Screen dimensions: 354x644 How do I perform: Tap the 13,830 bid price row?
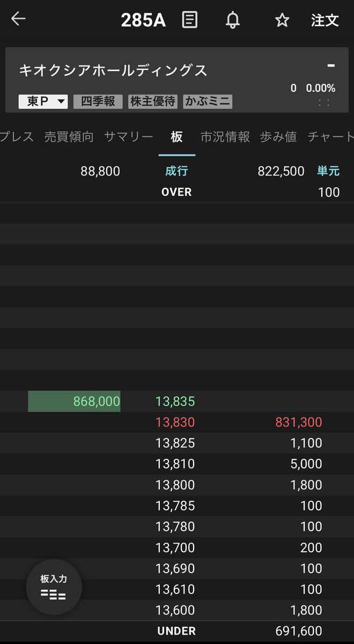[x=175, y=422]
